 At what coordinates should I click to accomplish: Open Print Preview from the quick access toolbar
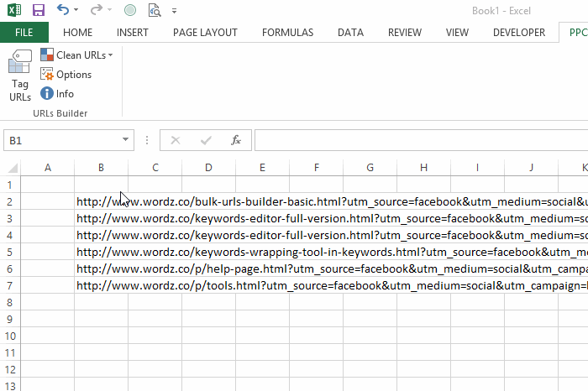click(155, 10)
